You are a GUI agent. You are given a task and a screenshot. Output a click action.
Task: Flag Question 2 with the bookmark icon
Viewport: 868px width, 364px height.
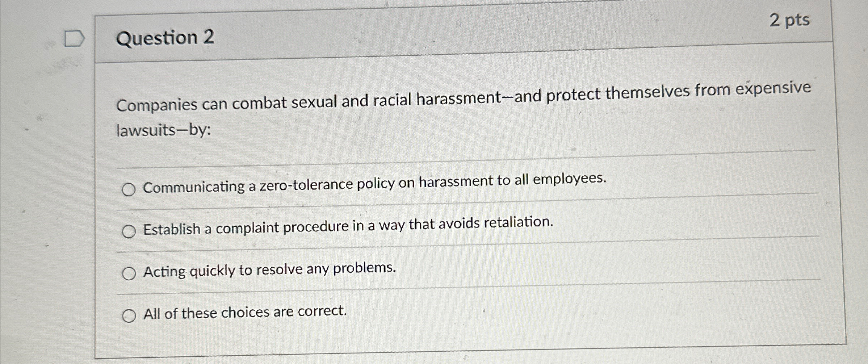(x=75, y=39)
